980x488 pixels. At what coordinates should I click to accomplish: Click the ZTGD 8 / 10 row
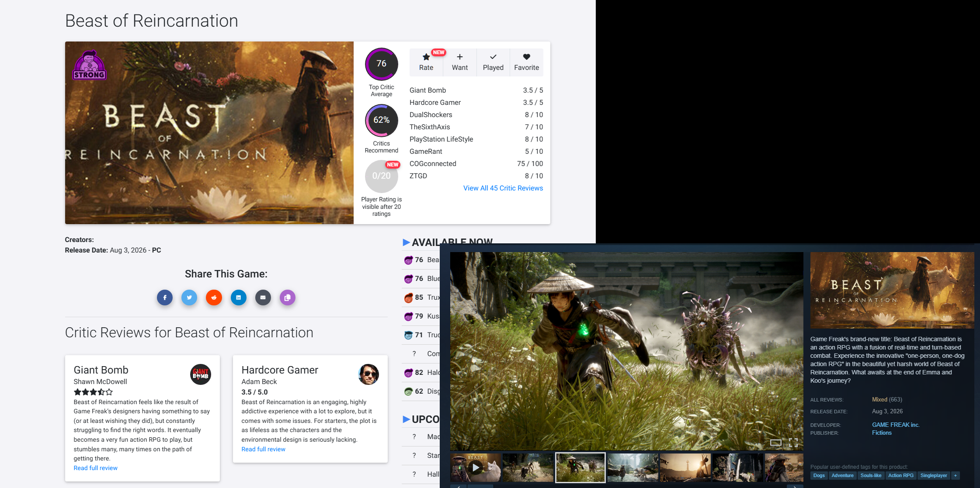(x=476, y=176)
